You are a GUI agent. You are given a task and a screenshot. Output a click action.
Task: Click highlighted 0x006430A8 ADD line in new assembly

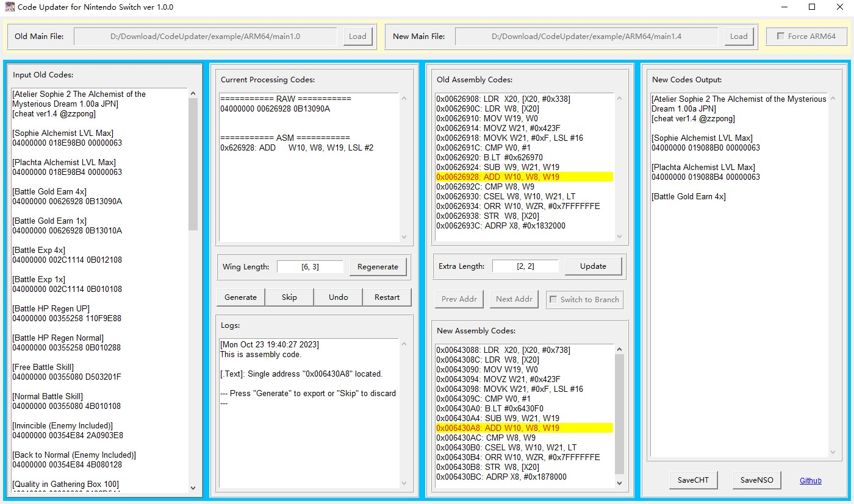coord(525,428)
